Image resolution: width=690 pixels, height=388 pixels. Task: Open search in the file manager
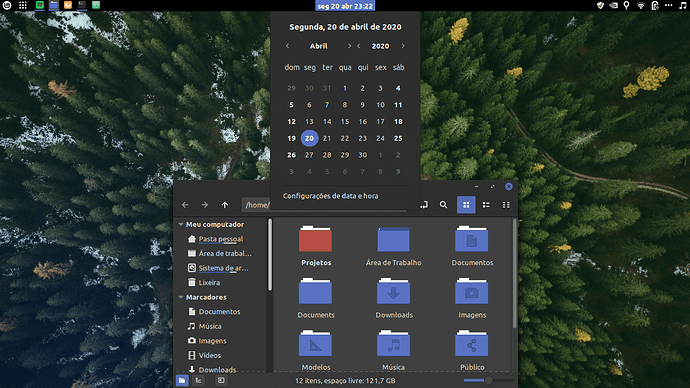click(444, 205)
